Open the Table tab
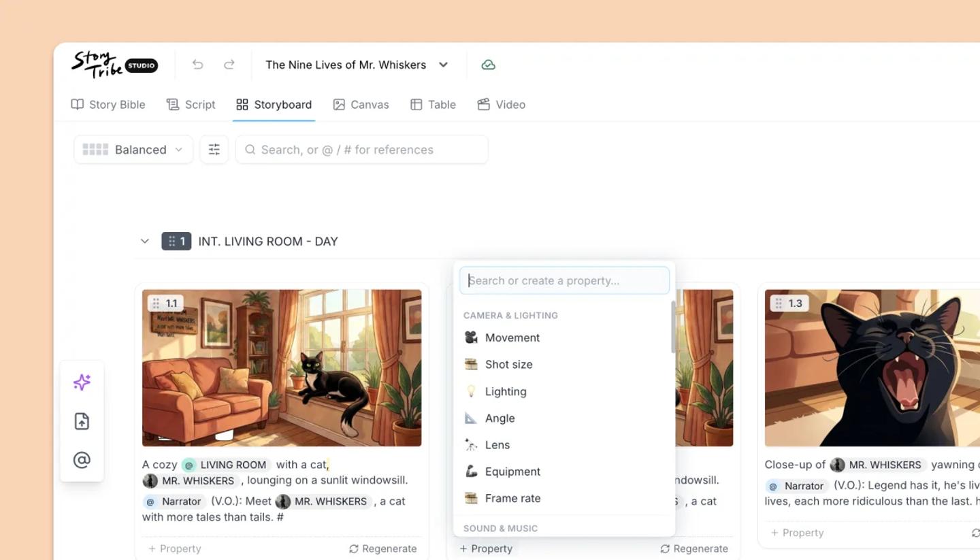 433,105
